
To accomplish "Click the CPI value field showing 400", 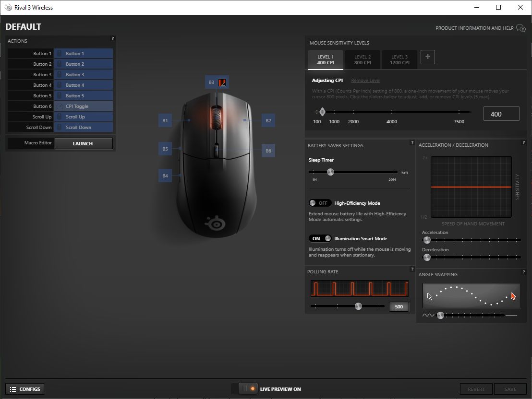I will (x=501, y=114).
